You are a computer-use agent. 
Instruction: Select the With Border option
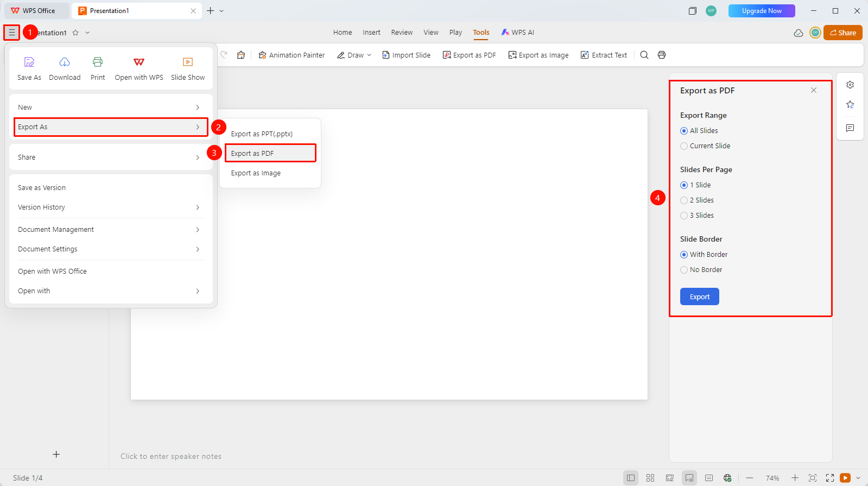704,255
